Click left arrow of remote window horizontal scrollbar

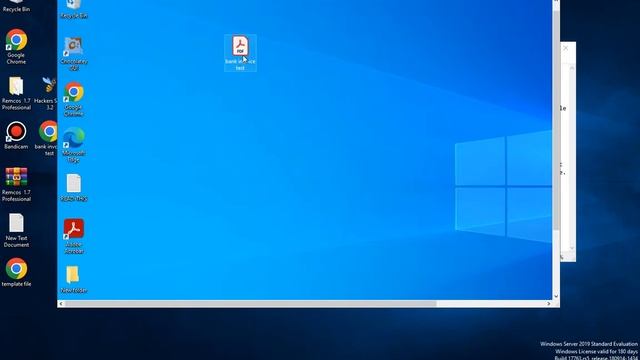click(61, 304)
